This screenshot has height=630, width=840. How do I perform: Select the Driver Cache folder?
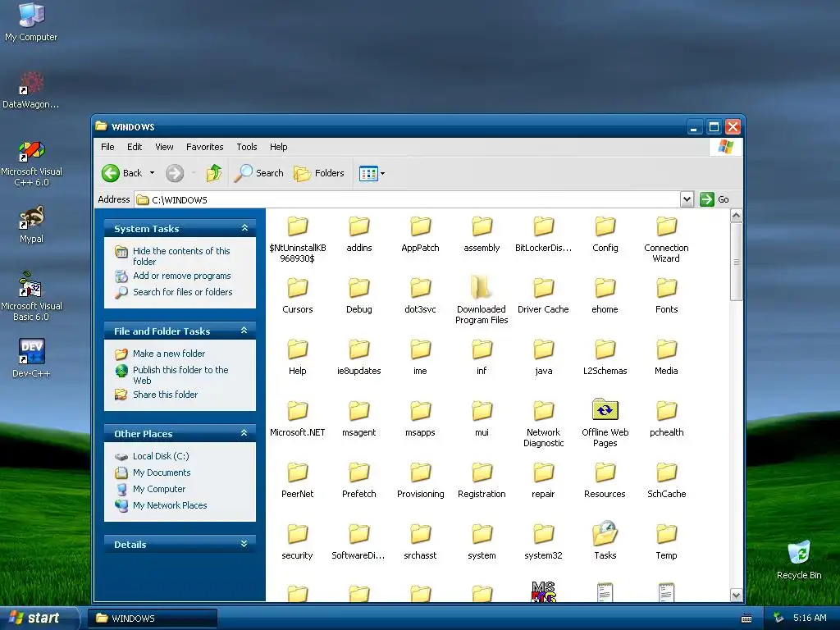click(543, 295)
